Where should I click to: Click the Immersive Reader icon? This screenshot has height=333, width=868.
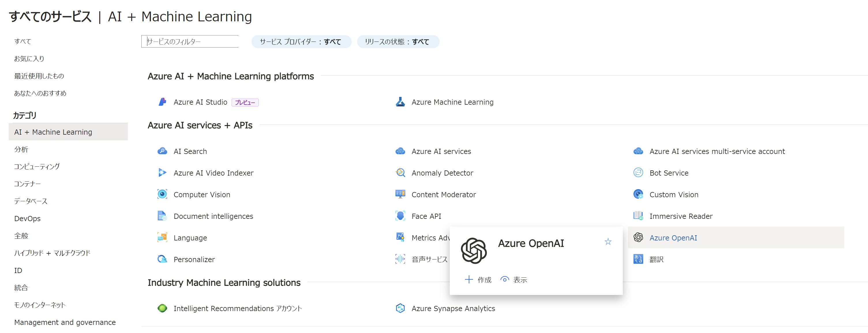(x=638, y=216)
